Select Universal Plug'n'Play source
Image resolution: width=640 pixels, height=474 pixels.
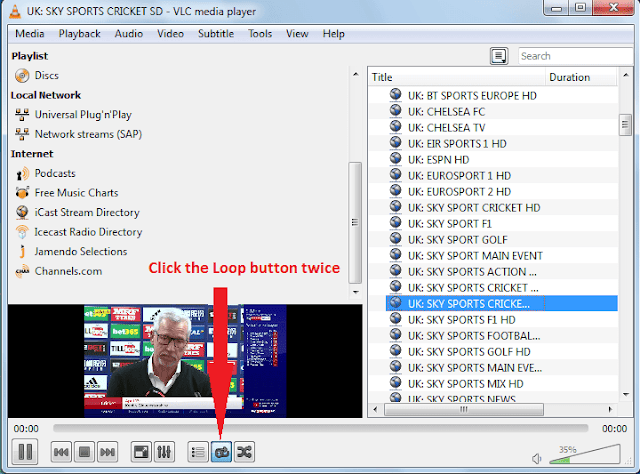(x=83, y=115)
